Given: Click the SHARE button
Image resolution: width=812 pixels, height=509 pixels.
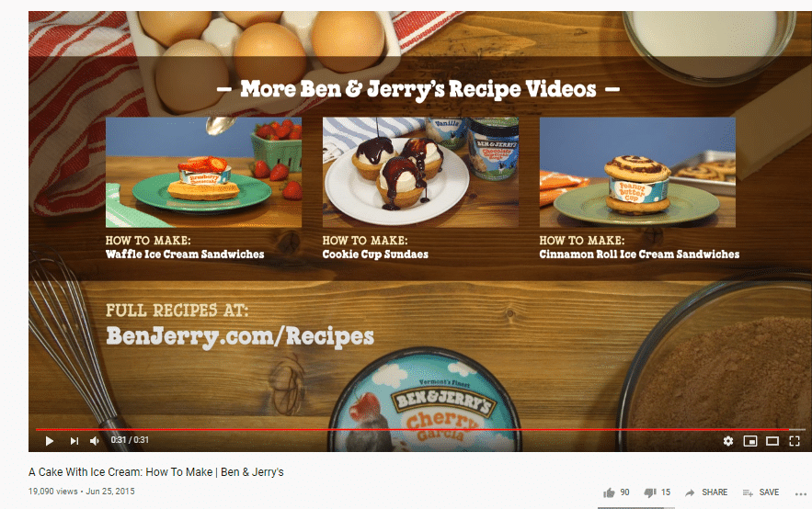Looking at the screenshot, I should 706,492.
